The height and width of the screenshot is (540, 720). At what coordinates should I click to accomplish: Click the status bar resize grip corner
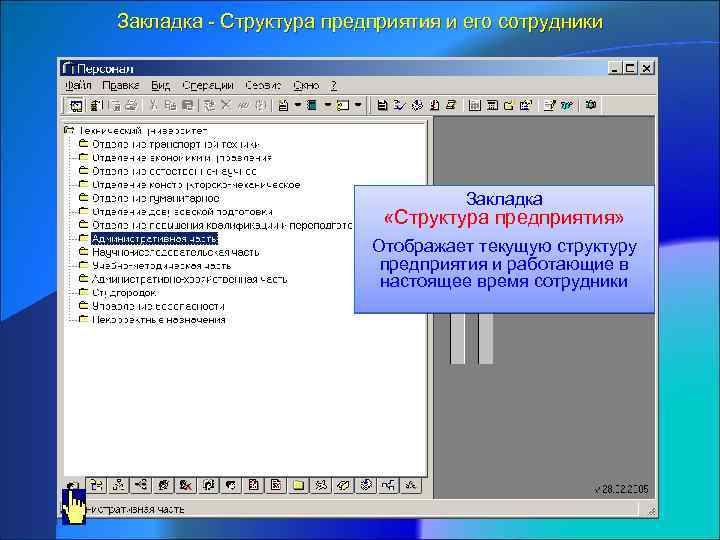coord(651,510)
